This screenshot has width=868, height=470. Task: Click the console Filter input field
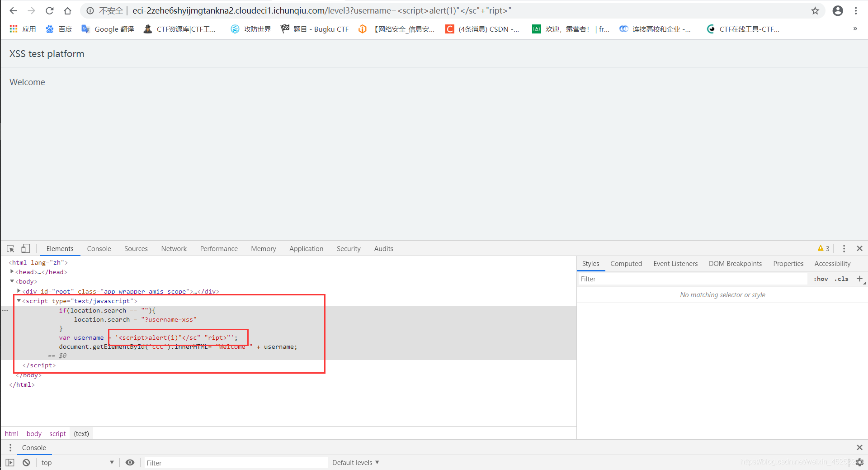[x=236, y=463]
